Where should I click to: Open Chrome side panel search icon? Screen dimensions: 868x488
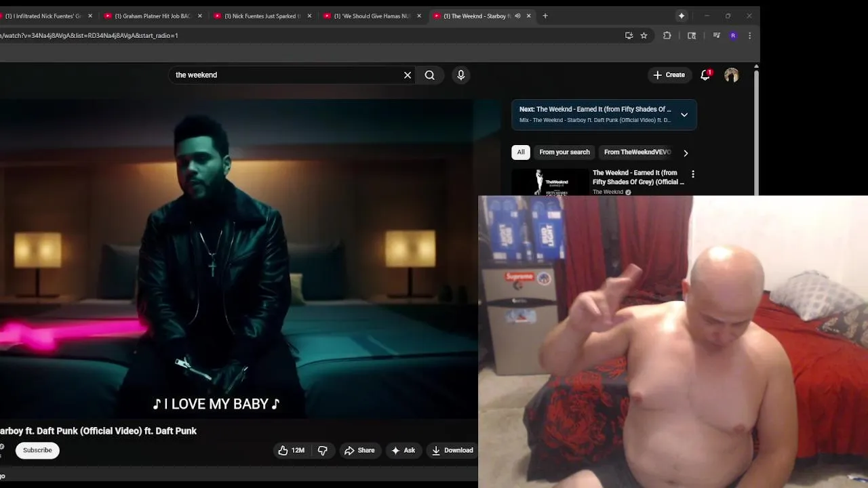coord(692,35)
